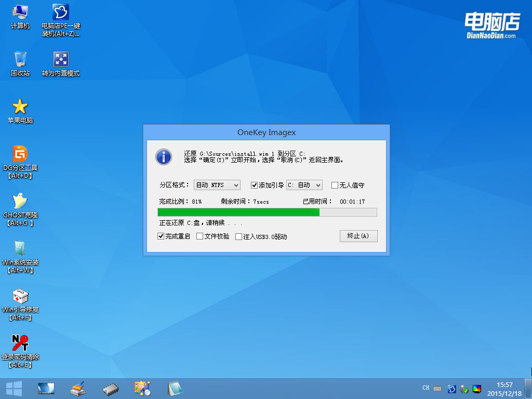Check 注入USB3.0驱动
The image size is (532, 399).
pyautogui.click(x=240, y=236)
